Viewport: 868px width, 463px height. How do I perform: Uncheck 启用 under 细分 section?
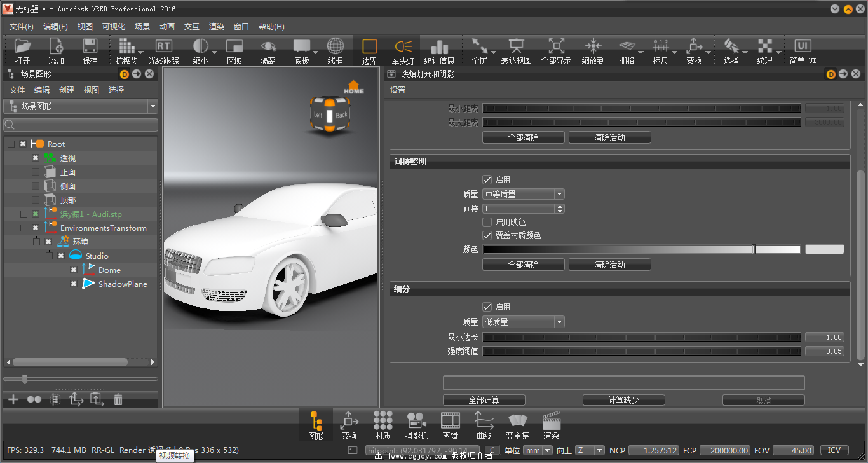pos(487,307)
